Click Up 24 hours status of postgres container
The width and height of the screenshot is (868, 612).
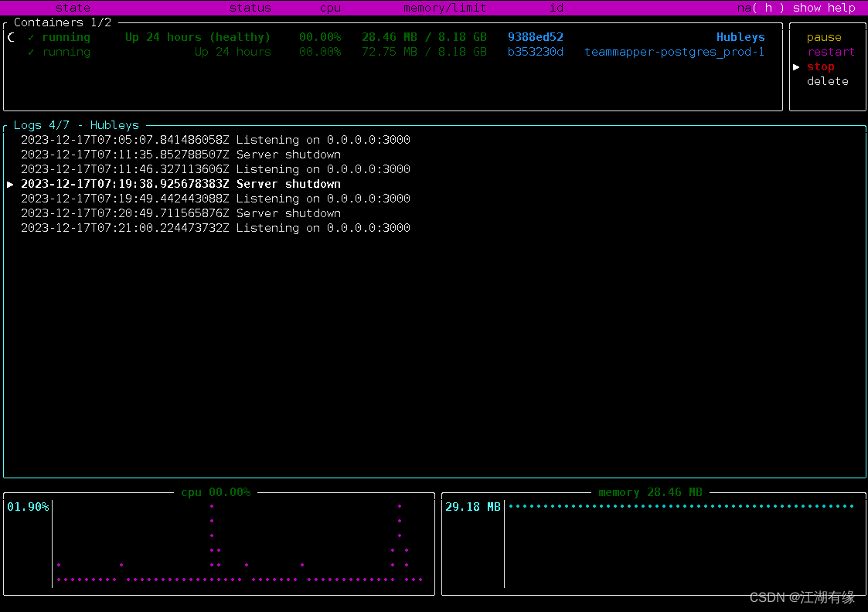[233, 52]
